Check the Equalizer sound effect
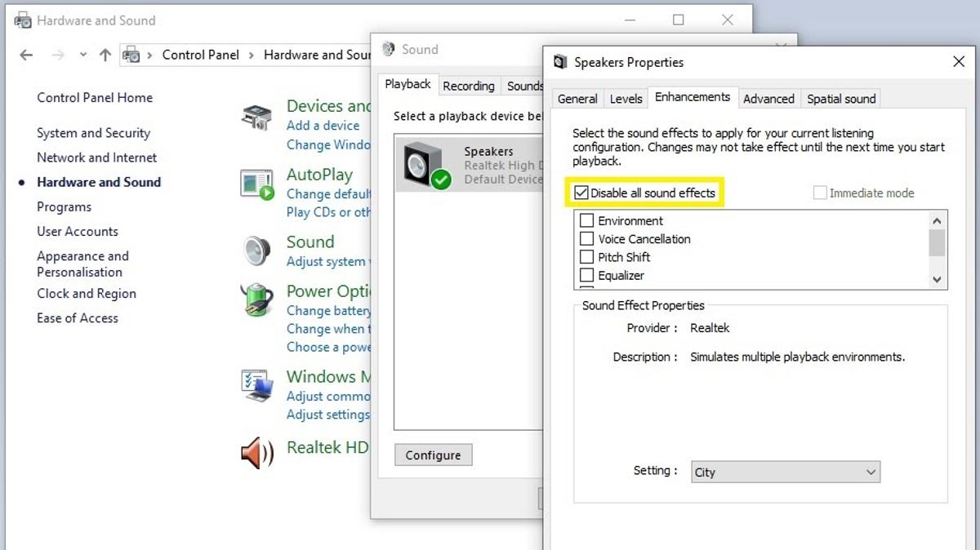This screenshot has width=980, height=550. pos(586,275)
